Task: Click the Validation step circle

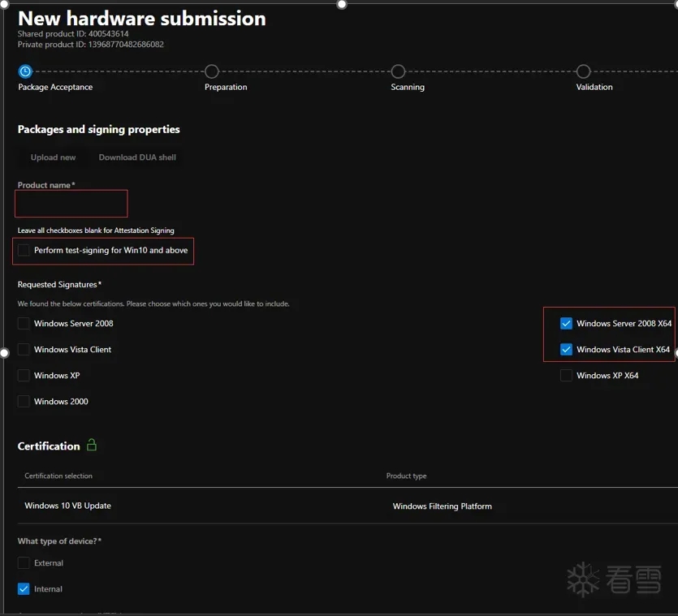Action: tap(583, 71)
